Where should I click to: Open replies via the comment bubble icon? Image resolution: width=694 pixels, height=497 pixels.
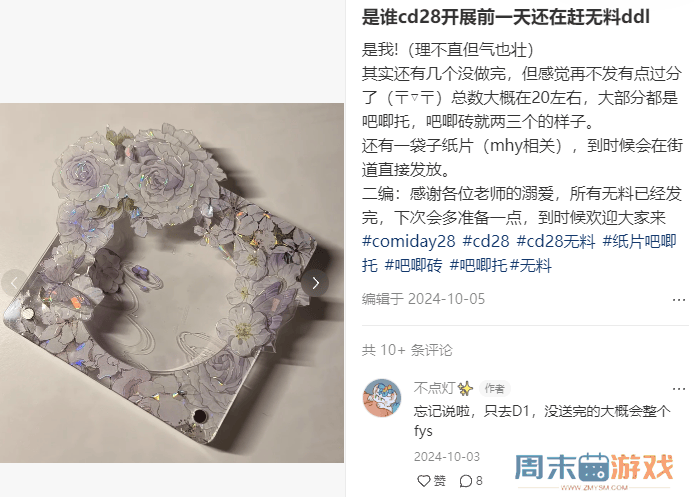(466, 481)
